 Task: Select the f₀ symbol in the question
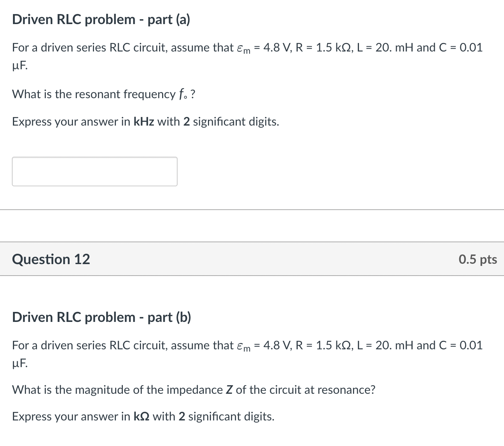click(x=182, y=94)
